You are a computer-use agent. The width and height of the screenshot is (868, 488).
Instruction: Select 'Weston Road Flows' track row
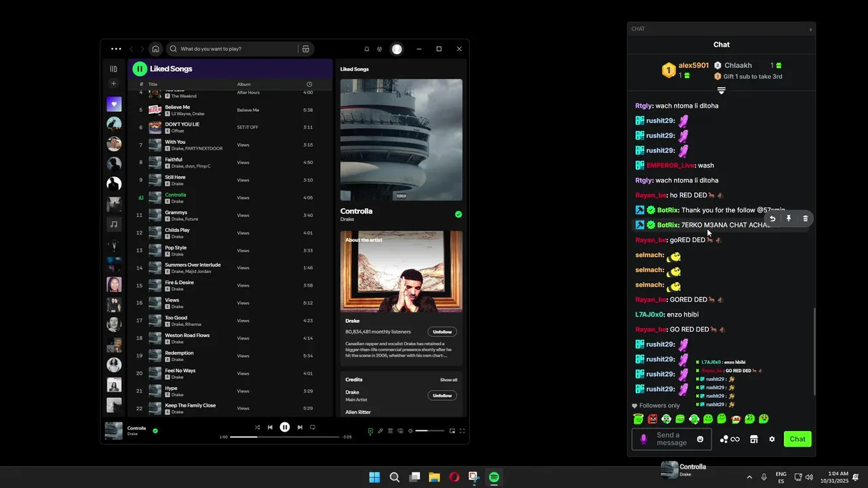(x=231, y=338)
